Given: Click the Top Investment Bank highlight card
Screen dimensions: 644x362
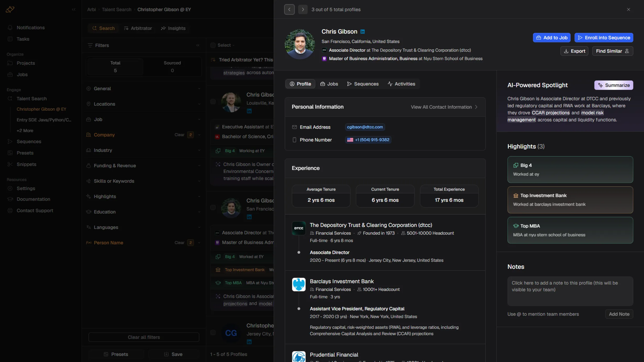Looking at the screenshot, I should [x=570, y=200].
